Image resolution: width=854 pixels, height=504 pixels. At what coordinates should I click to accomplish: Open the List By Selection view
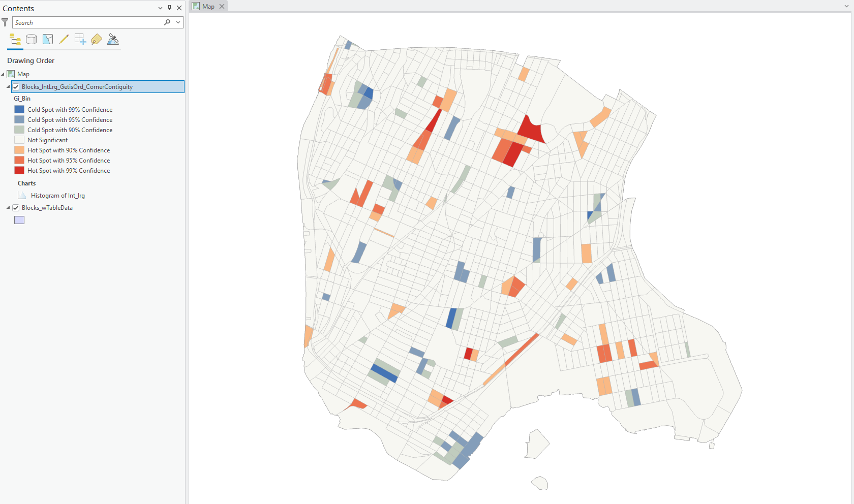point(47,39)
